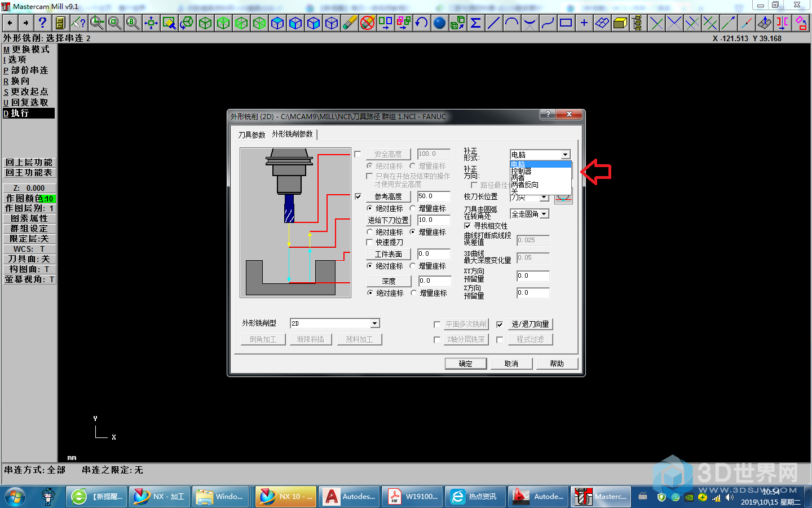Select the Rectangle drawing tool
Screen dimensions: 812x508
click(566, 23)
